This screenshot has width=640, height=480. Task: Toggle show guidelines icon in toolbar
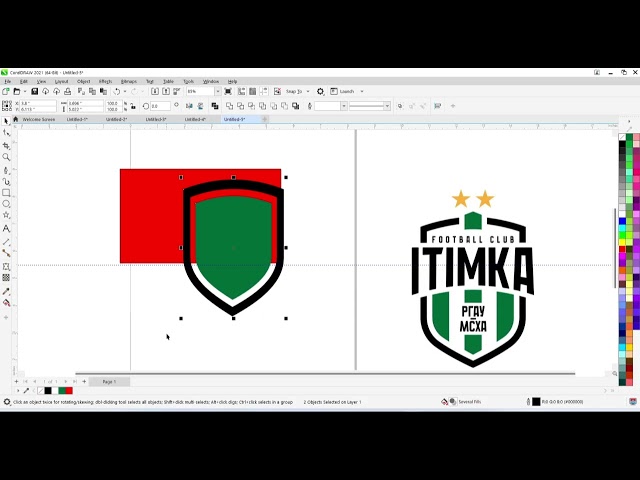[264, 91]
